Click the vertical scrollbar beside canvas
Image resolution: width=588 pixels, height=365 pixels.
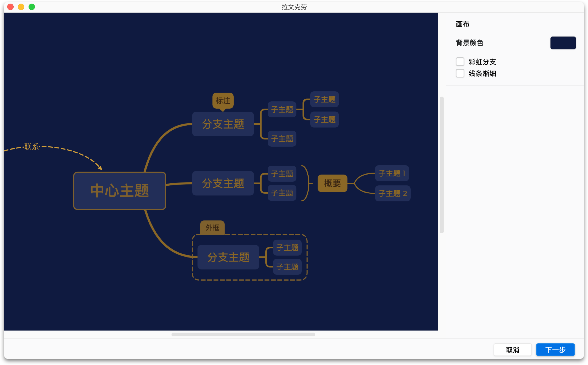[442, 165]
